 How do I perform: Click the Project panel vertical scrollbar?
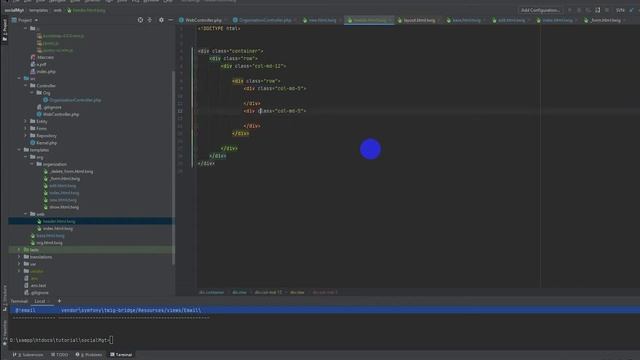[173, 167]
